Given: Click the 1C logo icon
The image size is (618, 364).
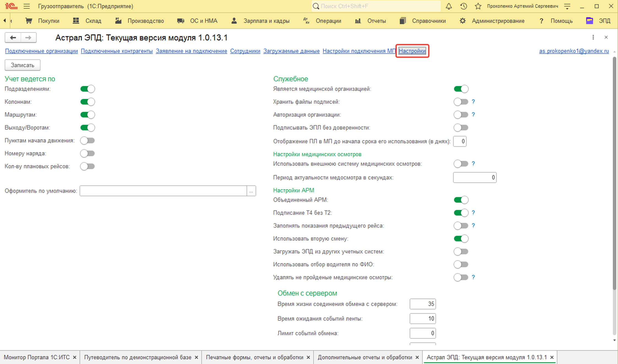Looking at the screenshot, I should coord(11,6).
